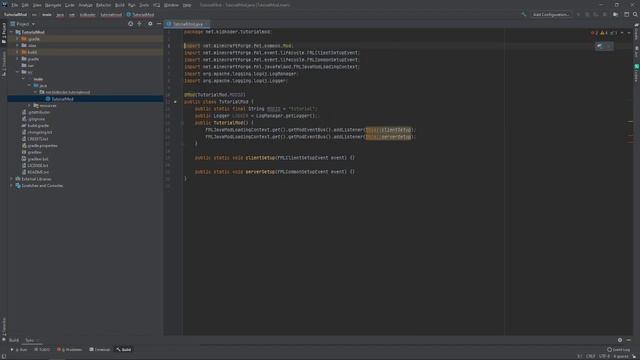The width and height of the screenshot is (640, 360).
Task: Collapse the main folder
Action: click(x=23, y=79)
